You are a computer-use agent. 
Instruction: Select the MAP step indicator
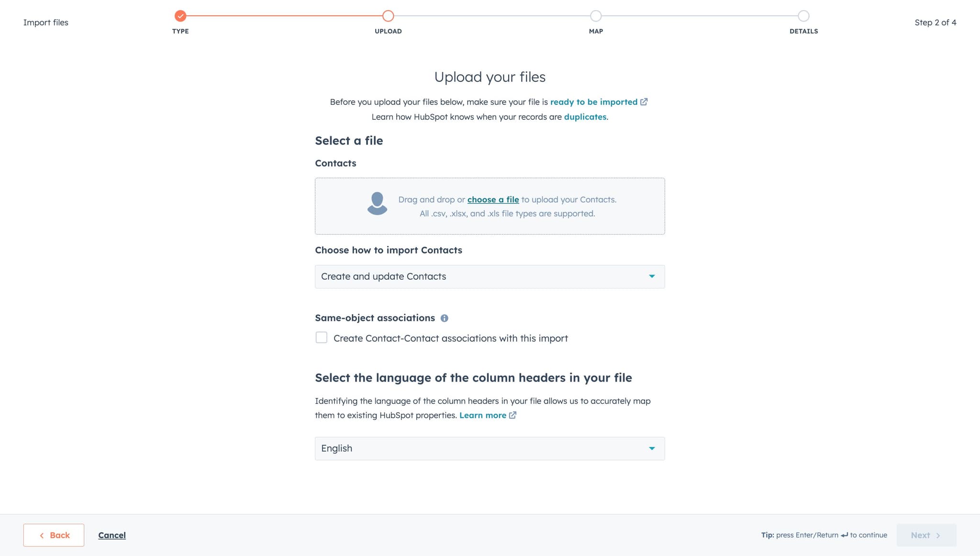click(x=595, y=15)
